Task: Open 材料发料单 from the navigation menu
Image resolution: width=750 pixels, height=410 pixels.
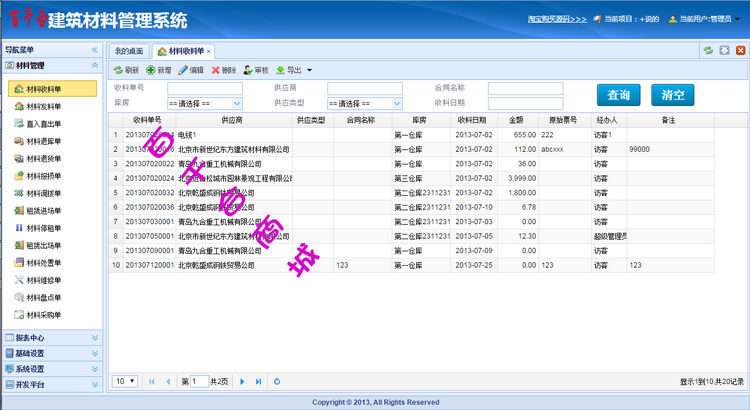Action: click(x=44, y=106)
